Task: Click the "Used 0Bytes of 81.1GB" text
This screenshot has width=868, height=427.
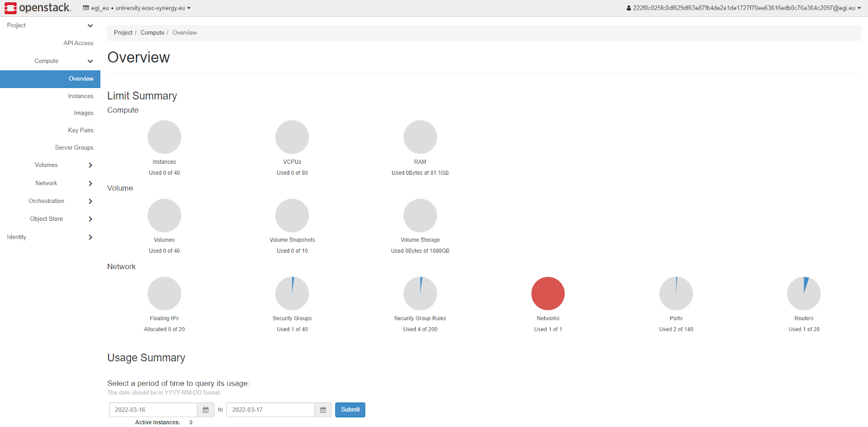Action: (x=420, y=173)
